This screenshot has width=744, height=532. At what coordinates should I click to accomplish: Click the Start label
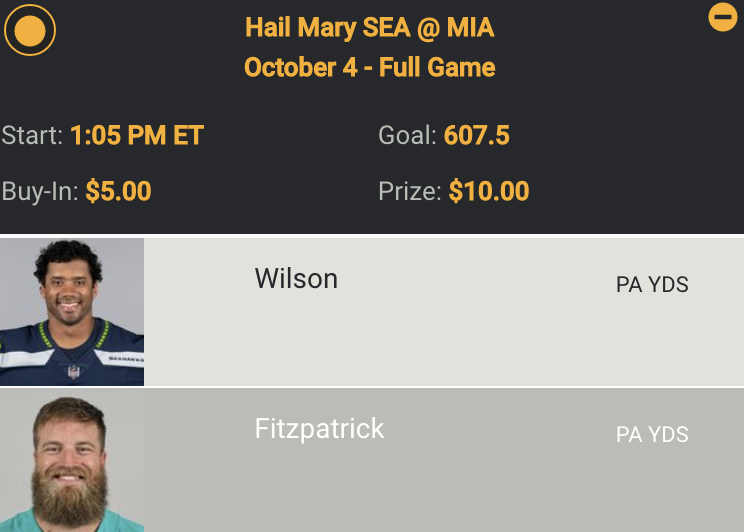pyautogui.click(x=32, y=135)
